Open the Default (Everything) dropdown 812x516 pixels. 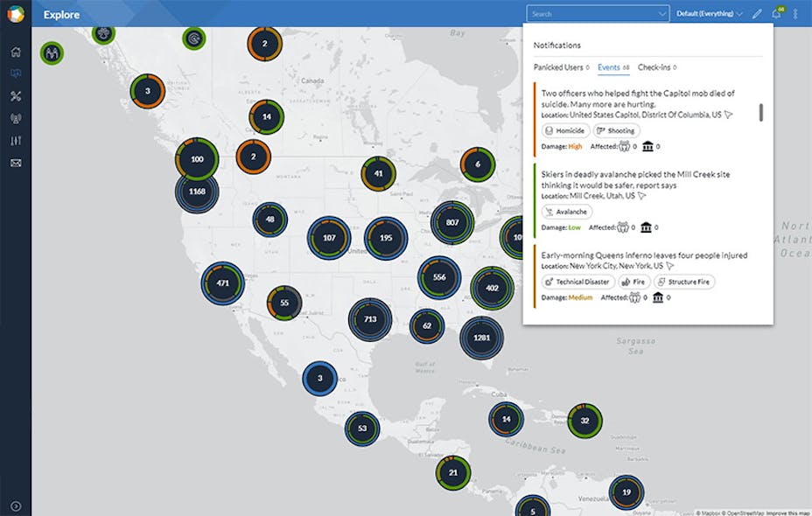click(x=707, y=13)
